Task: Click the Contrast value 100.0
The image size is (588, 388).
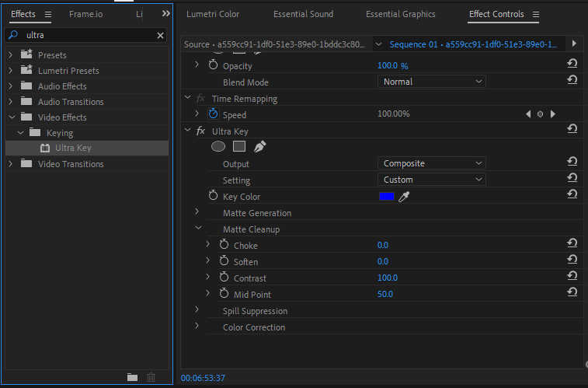Action: pos(388,278)
